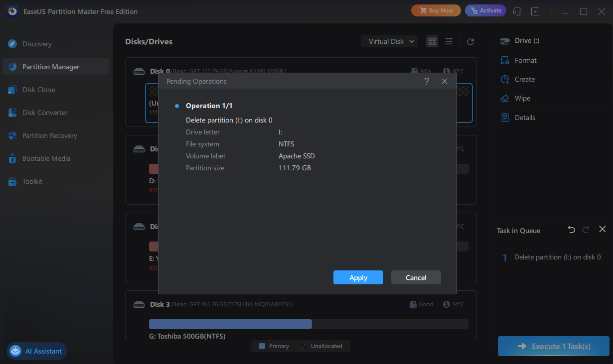
Task: Redo the queued task
Action: tap(586, 230)
